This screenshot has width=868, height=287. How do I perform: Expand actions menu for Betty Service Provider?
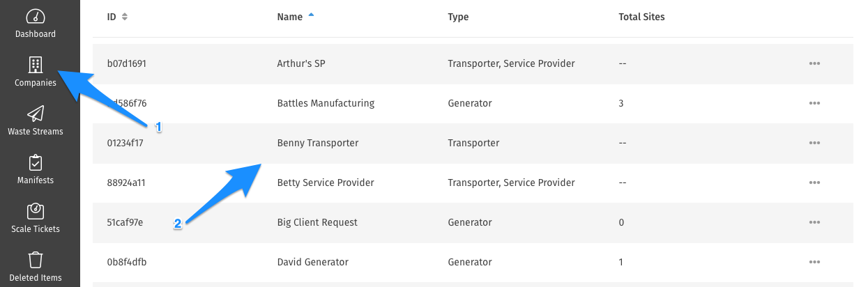[814, 183]
